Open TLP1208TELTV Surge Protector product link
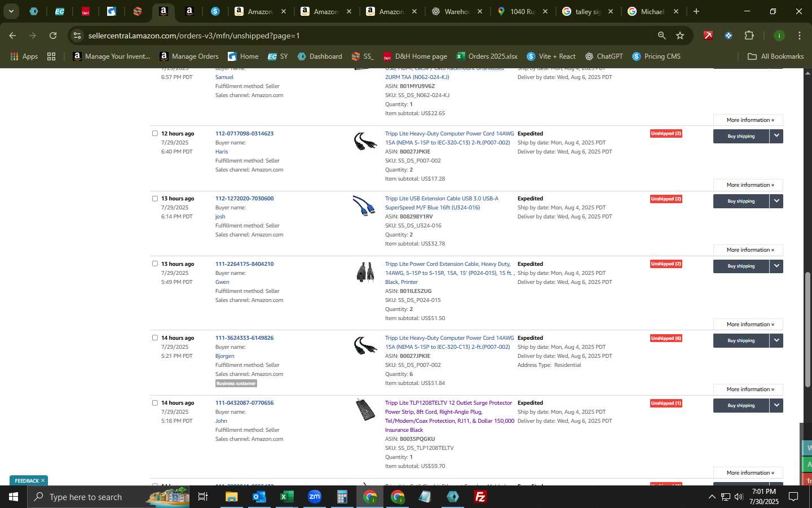812x508 pixels. click(x=449, y=417)
